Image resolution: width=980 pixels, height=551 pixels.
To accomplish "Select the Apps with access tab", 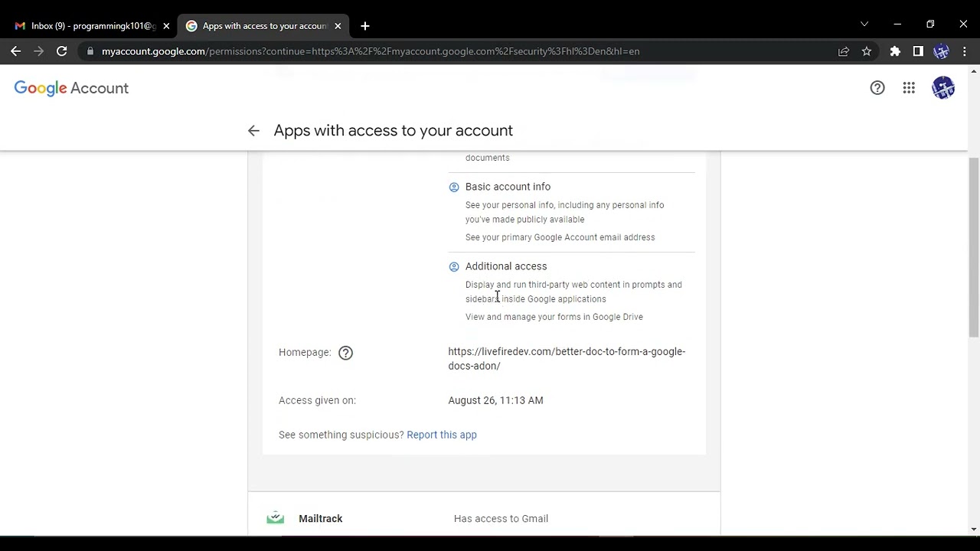I will click(x=263, y=26).
